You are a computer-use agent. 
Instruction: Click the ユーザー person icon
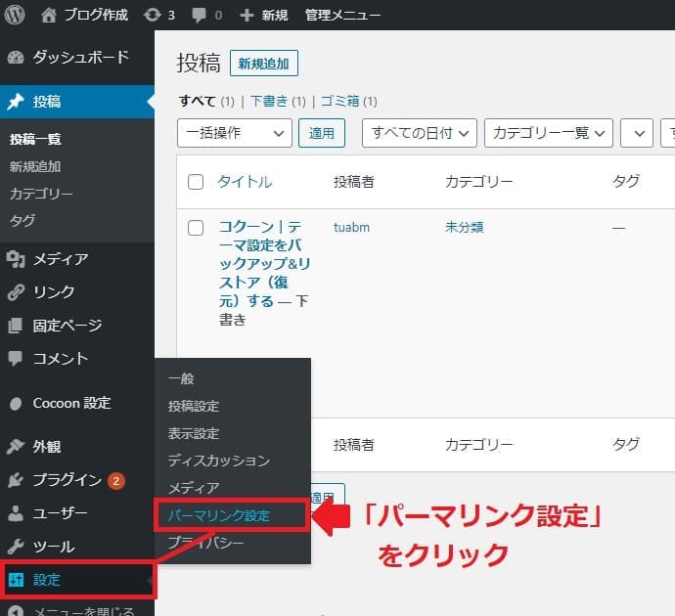click(16, 512)
